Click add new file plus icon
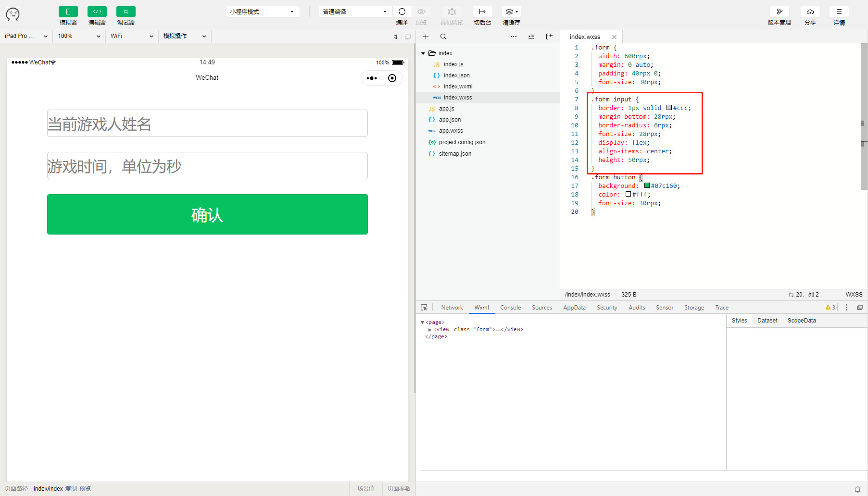The width and height of the screenshot is (868, 496). 426,37
